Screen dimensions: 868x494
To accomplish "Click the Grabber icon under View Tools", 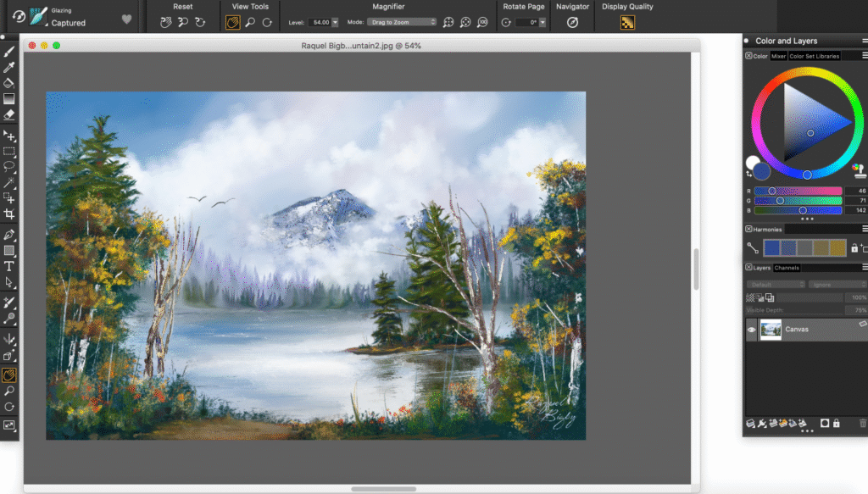I will [x=233, y=23].
